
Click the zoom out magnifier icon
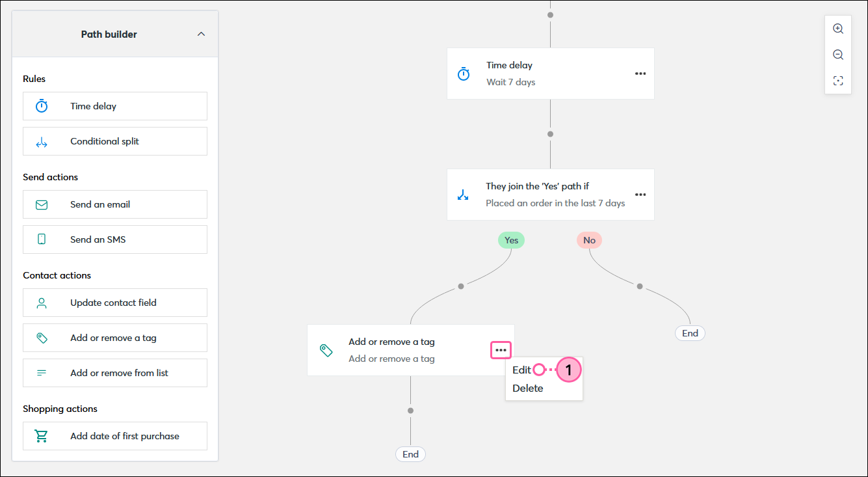[x=838, y=54]
